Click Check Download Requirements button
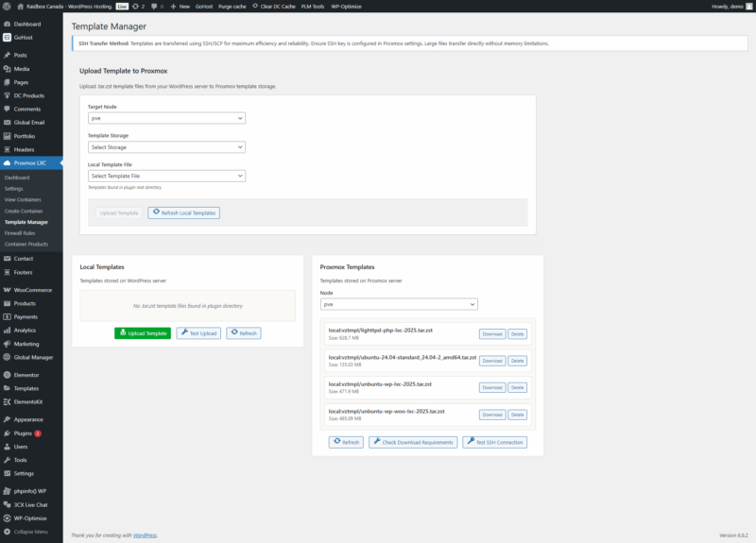The height and width of the screenshot is (543, 756). (x=413, y=442)
